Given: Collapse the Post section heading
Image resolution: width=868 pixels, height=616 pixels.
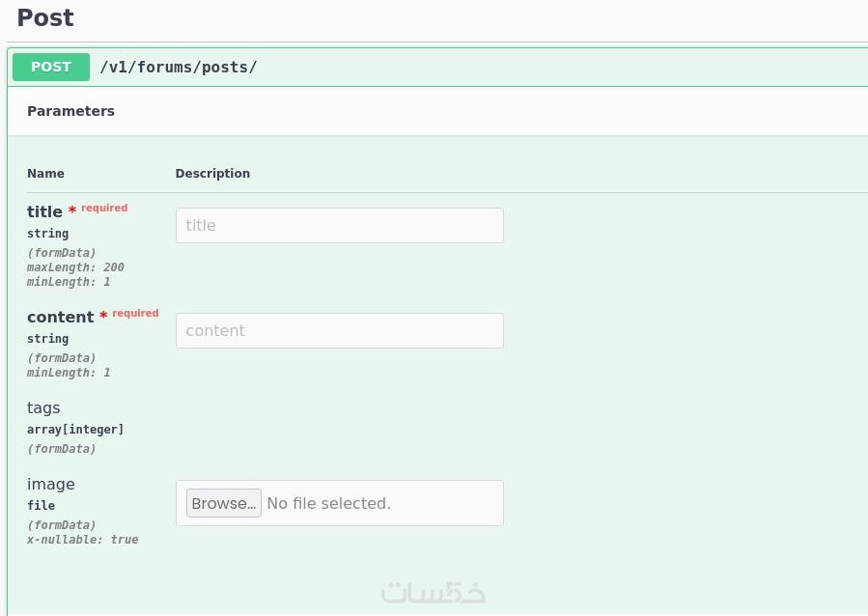Looking at the screenshot, I should (x=45, y=17).
